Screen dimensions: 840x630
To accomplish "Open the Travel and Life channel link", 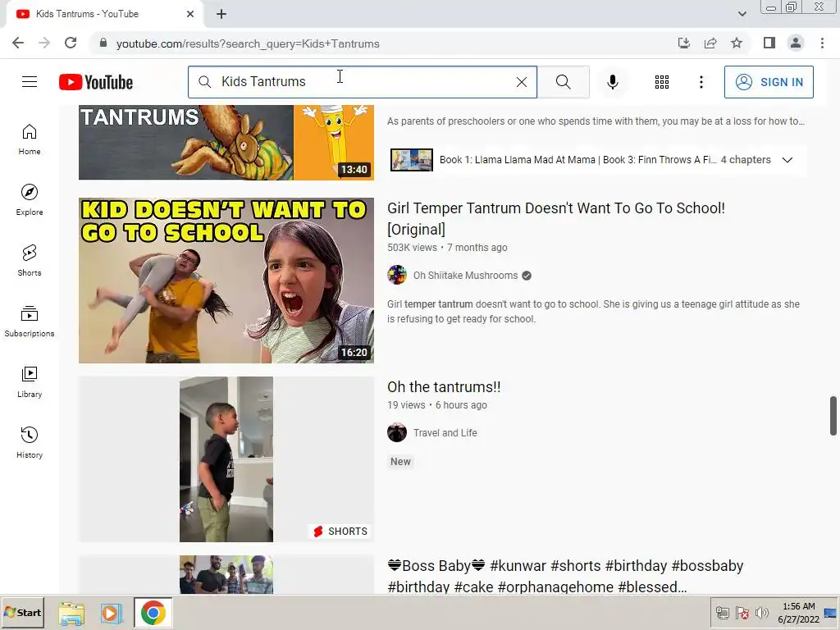I will click(x=445, y=433).
